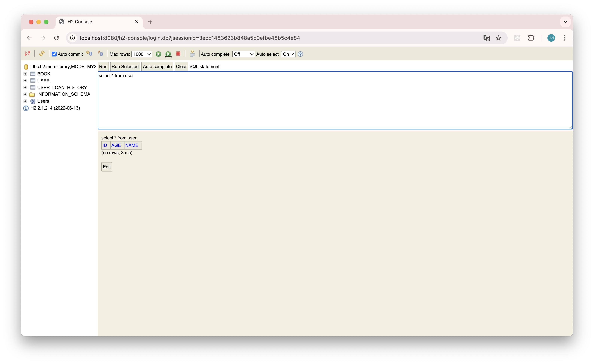Click inside the SQL statement text area
The height and width of the screenshot is (364, 594).
(x=335, y=100)
